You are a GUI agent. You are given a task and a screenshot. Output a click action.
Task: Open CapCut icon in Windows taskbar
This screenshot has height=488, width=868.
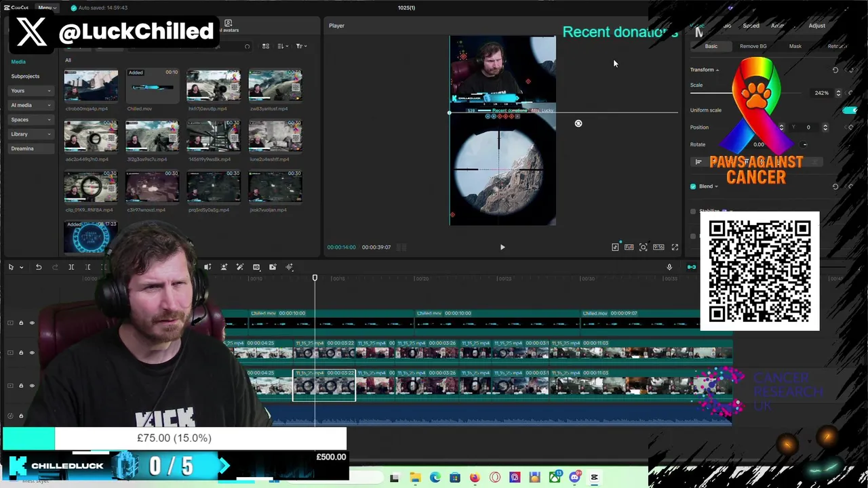point(595,478)
